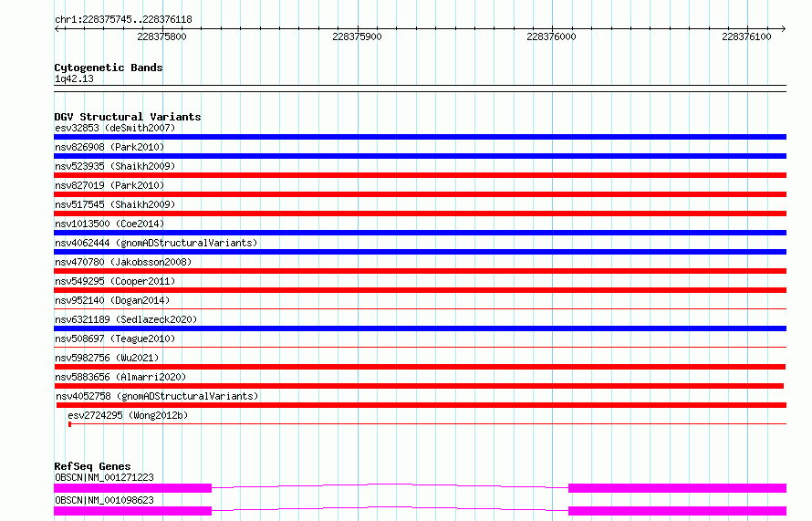Click the red bar of nsv549295
Screen dimensions: 812x521
tap(420, 290)
